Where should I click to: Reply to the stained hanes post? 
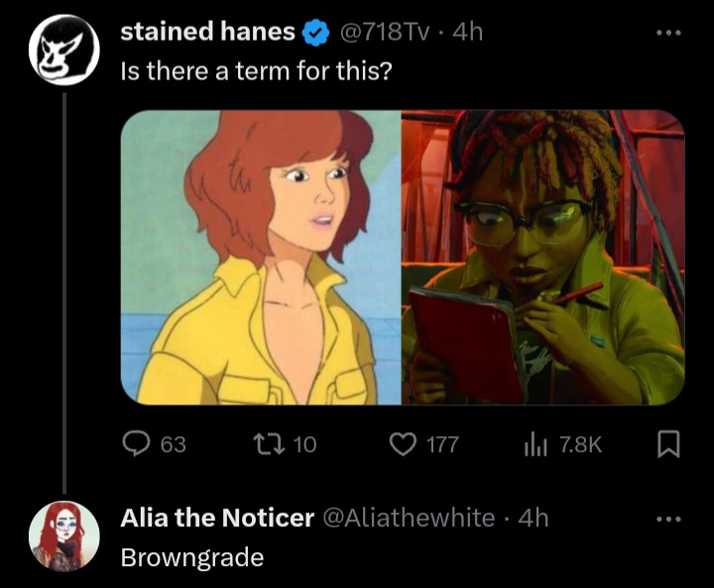click(136, 444)
